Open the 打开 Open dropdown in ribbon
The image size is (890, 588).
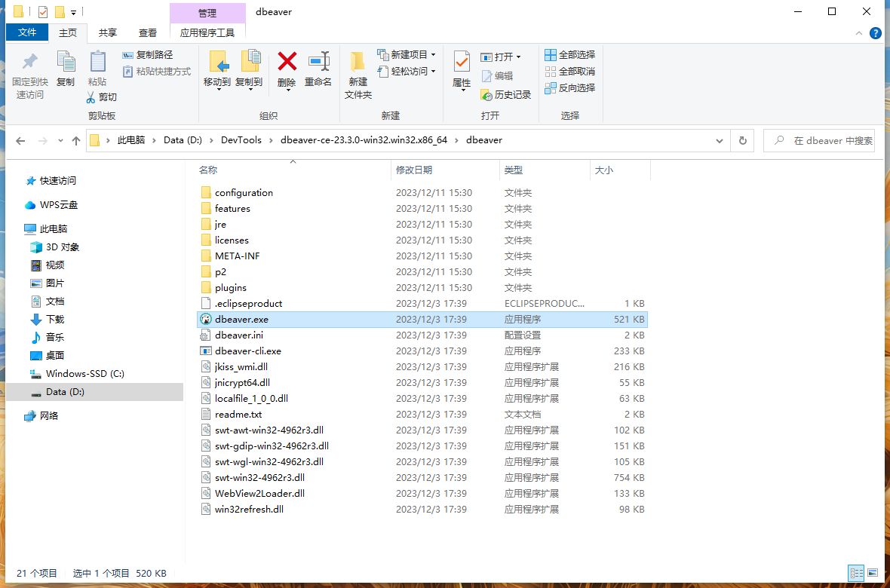501,57
